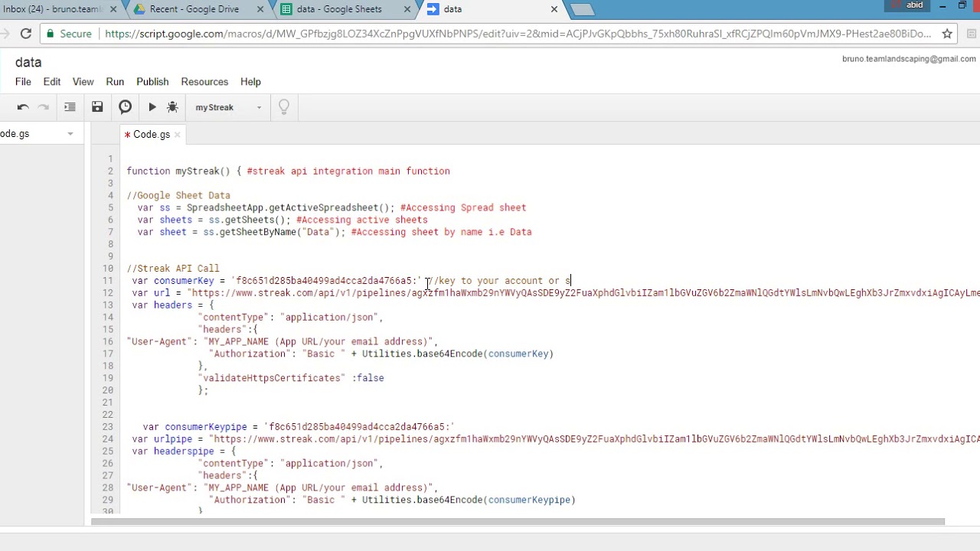Click the '//Streak API Call' comment line

(x=173, y=269)
